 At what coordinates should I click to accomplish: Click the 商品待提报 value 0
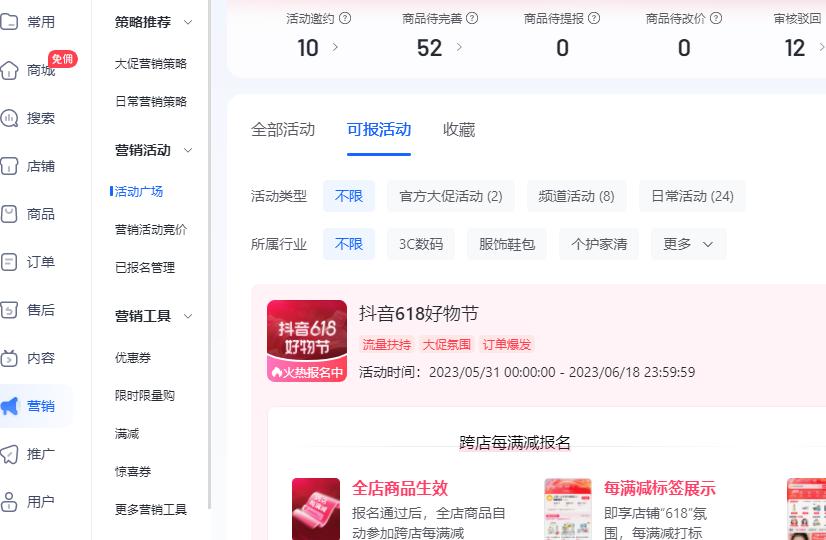click(562, 48)
